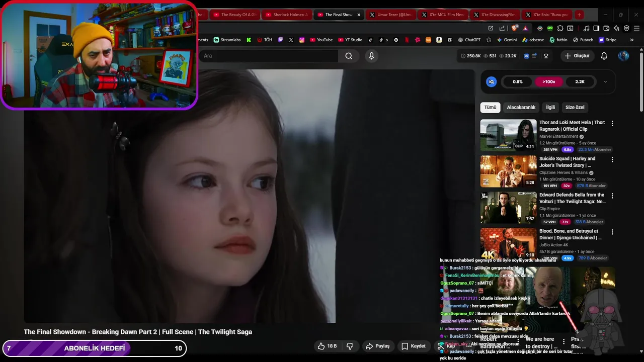This screenshot has width=644, height=362.
Task: Switch to Umur Tezer X tab
Action: [391, 15]
